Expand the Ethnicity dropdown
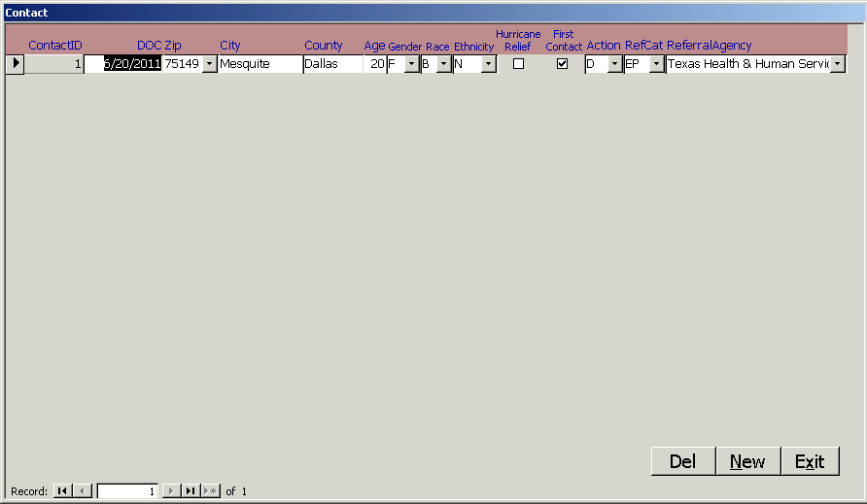The height and width of the screenshot is (504, 867). (x=488, y=64)
